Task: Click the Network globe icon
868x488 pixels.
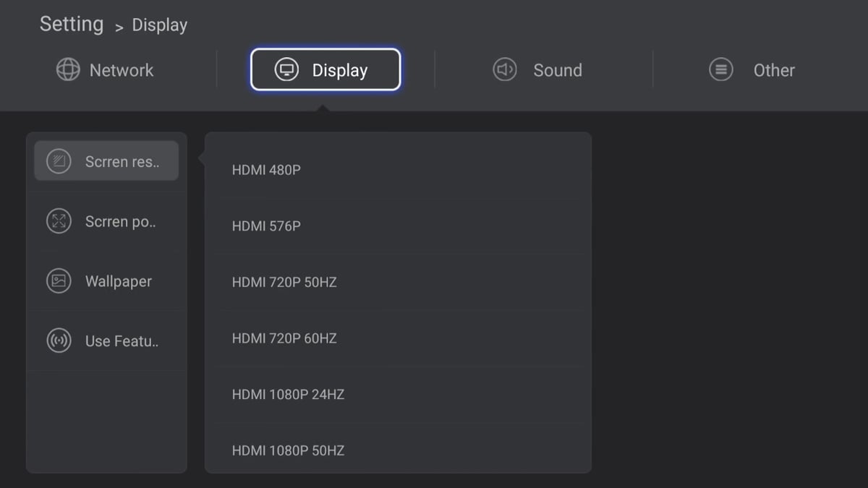Action: [x=68, y=70]
